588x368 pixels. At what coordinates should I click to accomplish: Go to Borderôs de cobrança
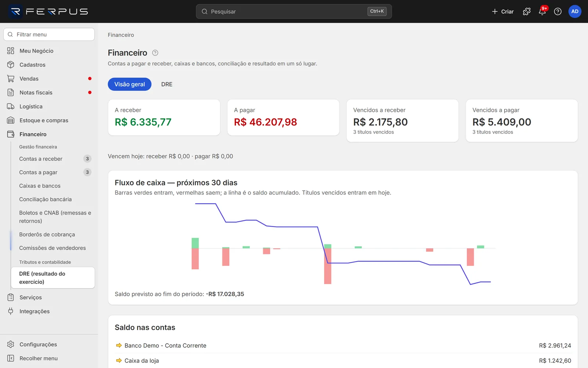[53, 234]
